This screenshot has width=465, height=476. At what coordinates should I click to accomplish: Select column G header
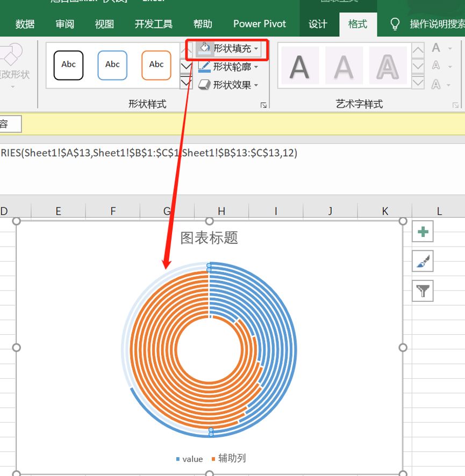click(x=167, y=211)
